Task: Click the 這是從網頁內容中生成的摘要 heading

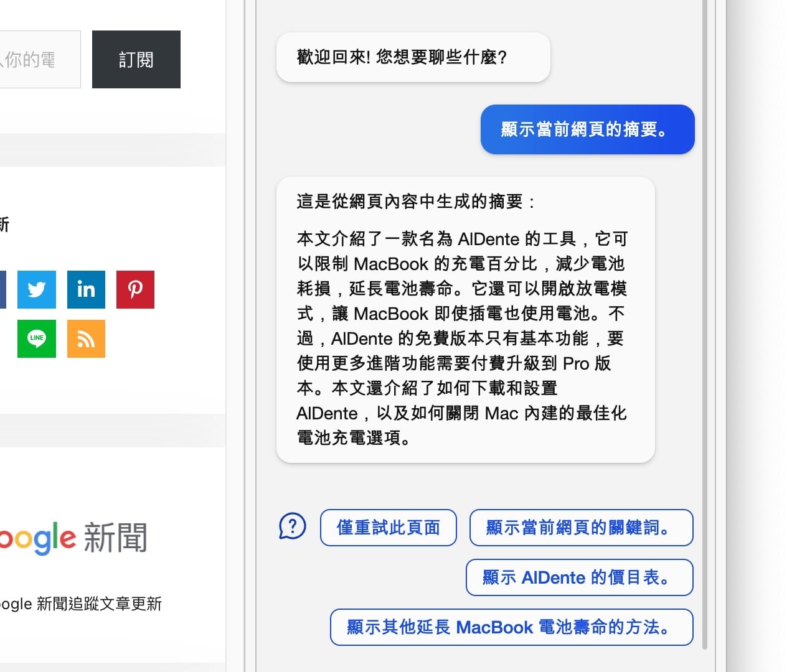Action: pos(416,202)
